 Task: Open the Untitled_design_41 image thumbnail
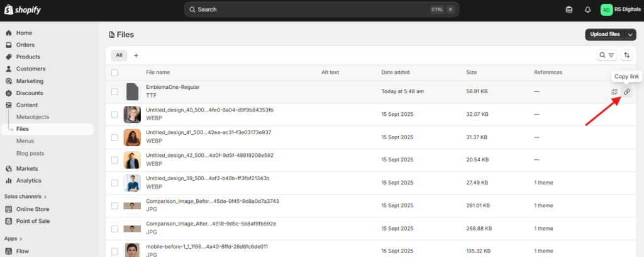(x=132, y=137)
